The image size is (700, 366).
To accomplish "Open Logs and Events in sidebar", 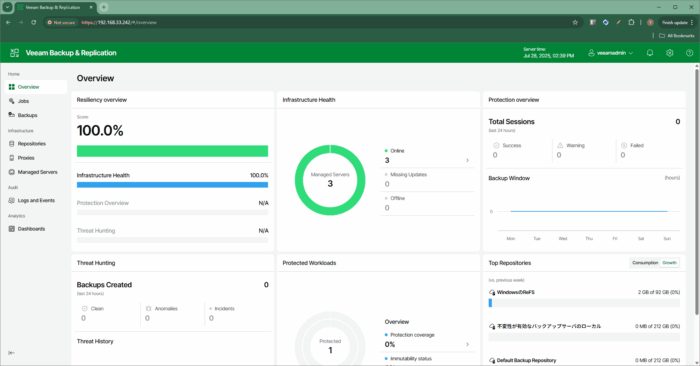I will (36, 200).
